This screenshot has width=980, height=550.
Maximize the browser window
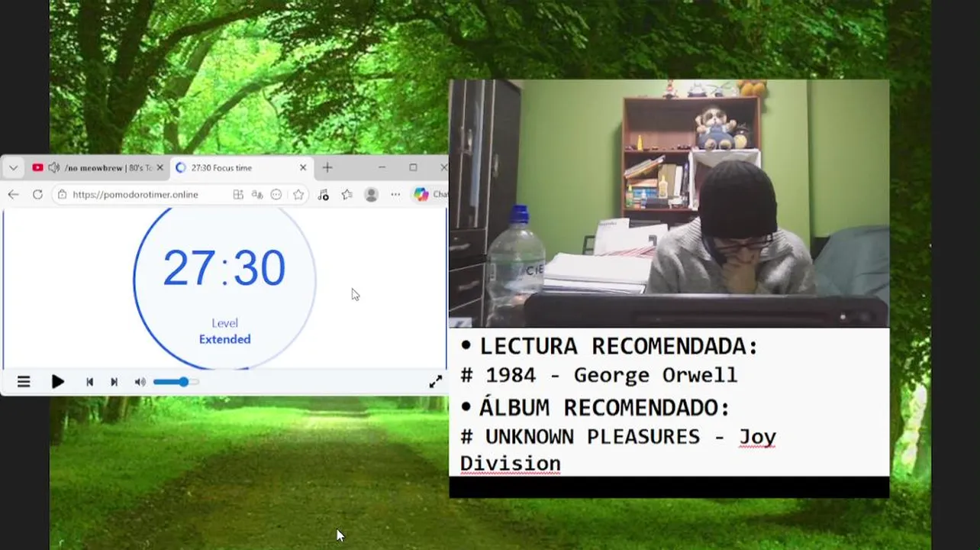coord(413,167)
